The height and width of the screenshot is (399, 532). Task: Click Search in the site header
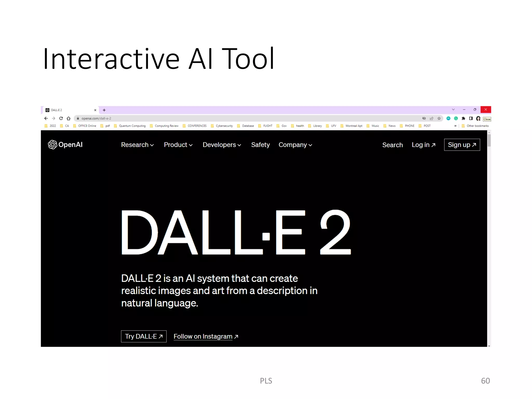(393, 145)
